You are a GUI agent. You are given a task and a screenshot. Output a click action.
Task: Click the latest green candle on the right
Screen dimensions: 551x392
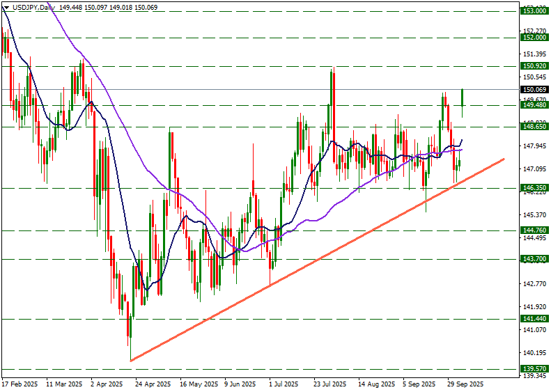tap(463, 97)
